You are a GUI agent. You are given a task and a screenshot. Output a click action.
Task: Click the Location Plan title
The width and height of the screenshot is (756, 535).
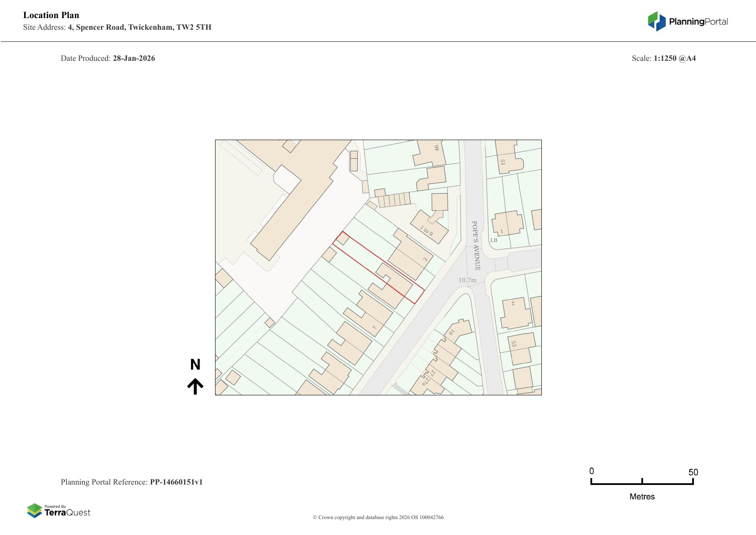51,15
